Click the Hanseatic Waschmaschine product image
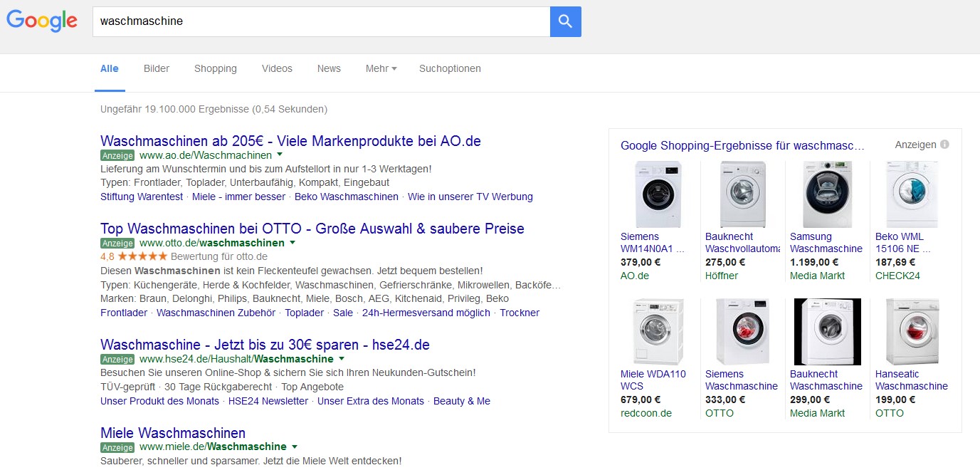Viewport: 980px width, 475px height. point(912,332)
